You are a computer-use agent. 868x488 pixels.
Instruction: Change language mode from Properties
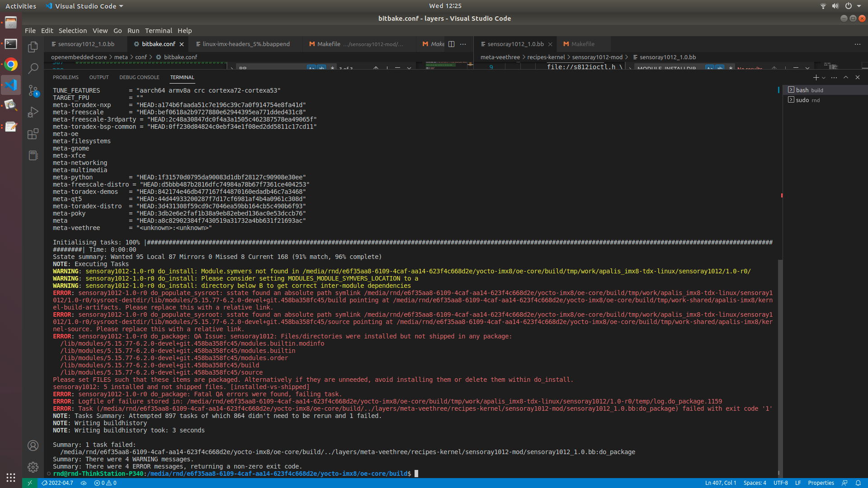[821, 483]
